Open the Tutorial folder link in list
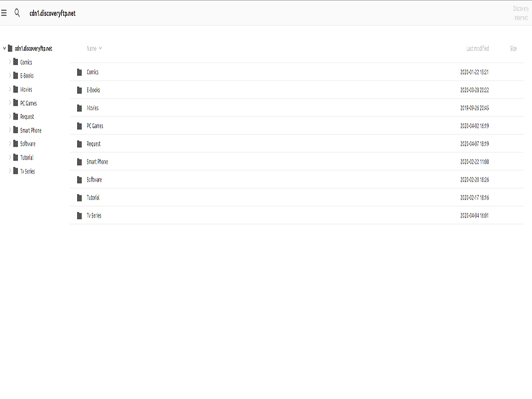 (x=93, y=198)
